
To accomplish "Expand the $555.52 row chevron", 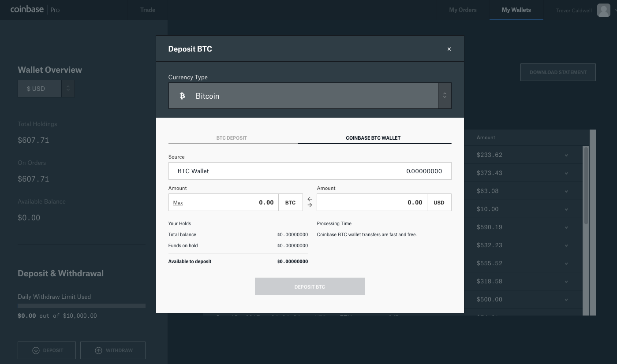I will 566,264.
